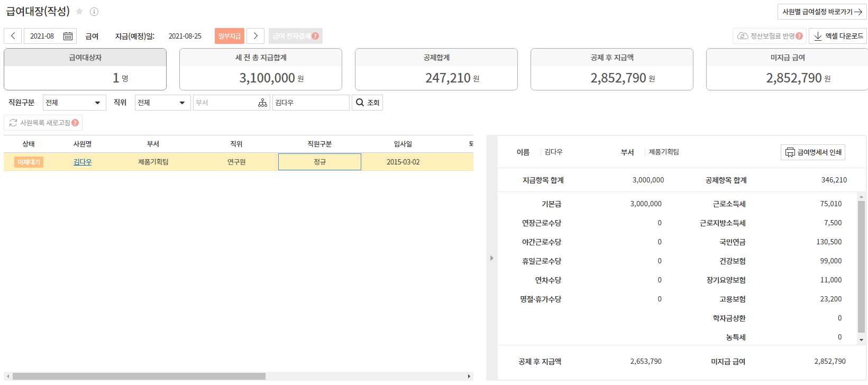Open the calendar picker for 2021-08
The width and height of the screenshot is (868, 385).
tap(68, 36)
